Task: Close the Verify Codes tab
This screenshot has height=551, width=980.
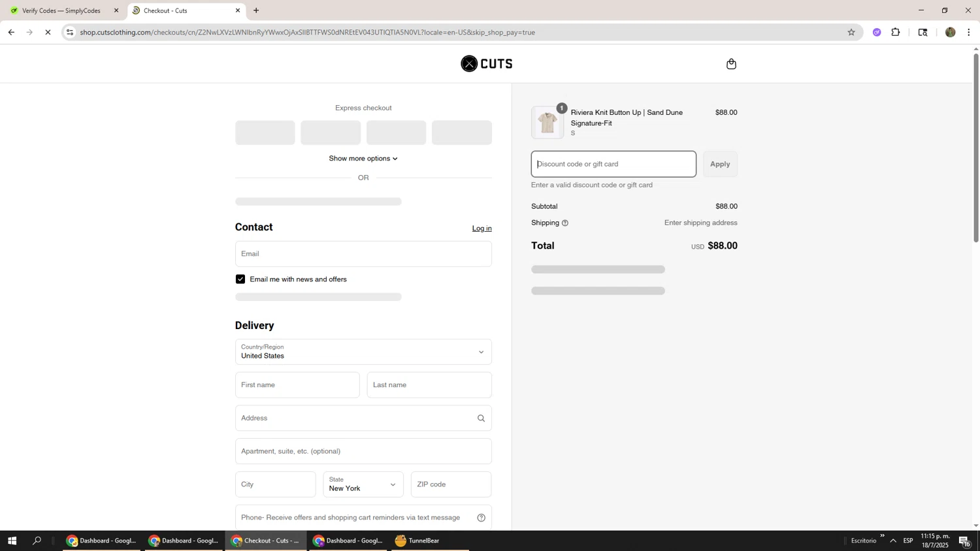Action: point(116,10)
